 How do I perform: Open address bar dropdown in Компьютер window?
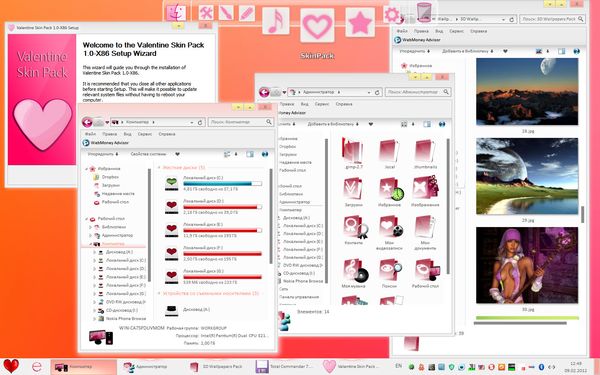point(192,122)
